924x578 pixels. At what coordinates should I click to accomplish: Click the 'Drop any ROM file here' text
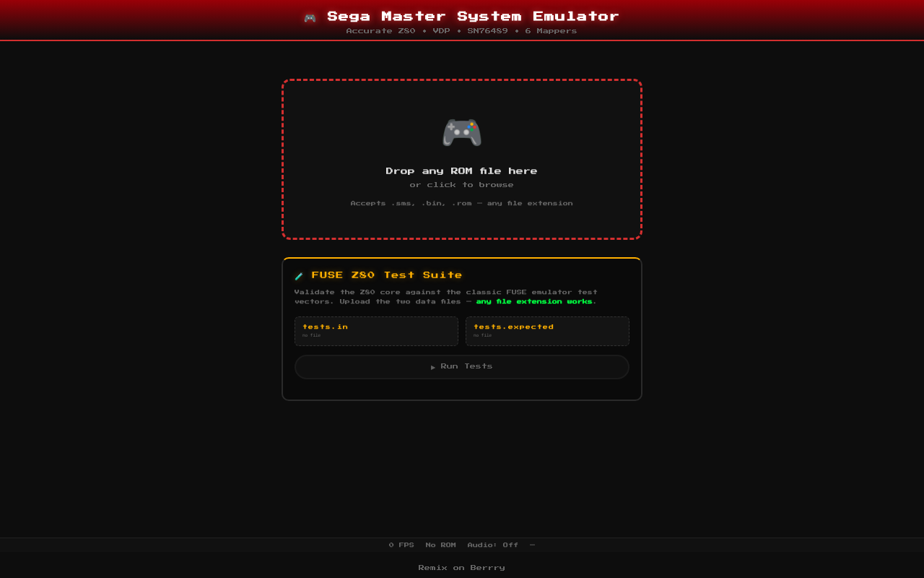462,171
